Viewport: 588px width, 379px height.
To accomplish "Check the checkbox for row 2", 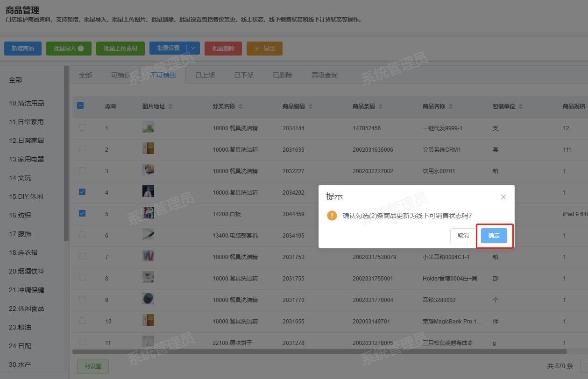I will coord(82,149).
